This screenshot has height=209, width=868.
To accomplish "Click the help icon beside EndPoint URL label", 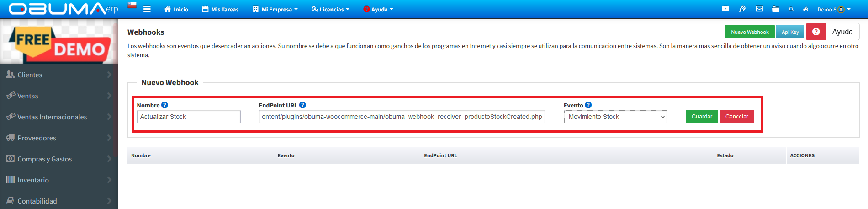I will click(302, 105).
